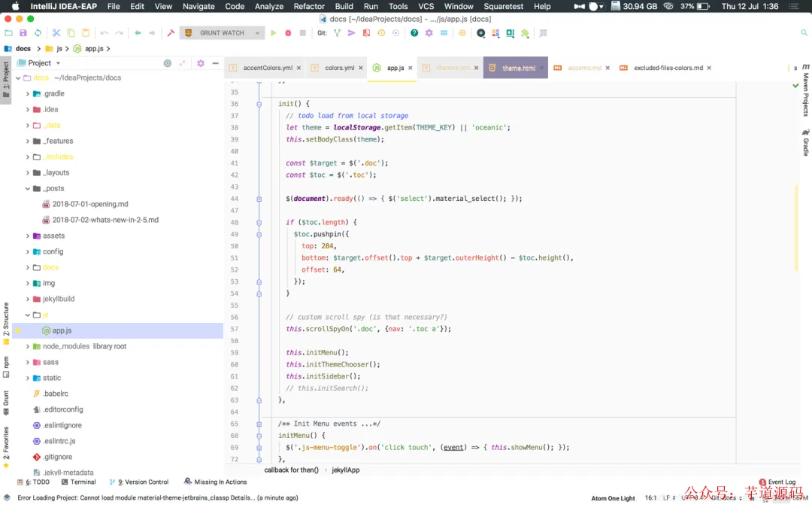The image size is (812, 508).
Task: Open the GRUNT WATCH run configuration dropdown
Action: tap(223, 33)
